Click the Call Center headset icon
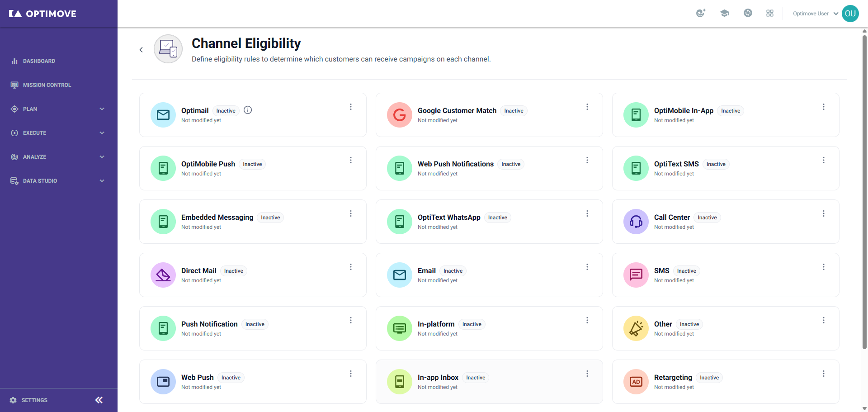Viewport: 868px width, 412px height. (x=636, y=222)
